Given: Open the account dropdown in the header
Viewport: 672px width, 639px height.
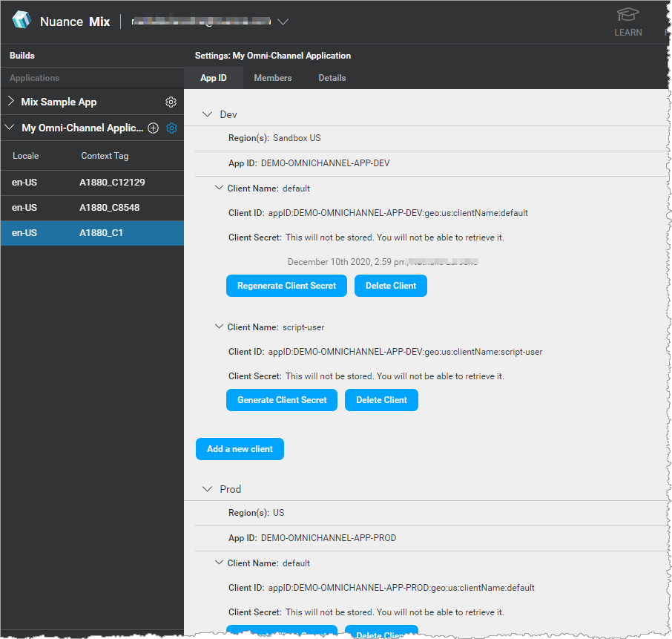Looking at the screenshot, I should [283, 22].
